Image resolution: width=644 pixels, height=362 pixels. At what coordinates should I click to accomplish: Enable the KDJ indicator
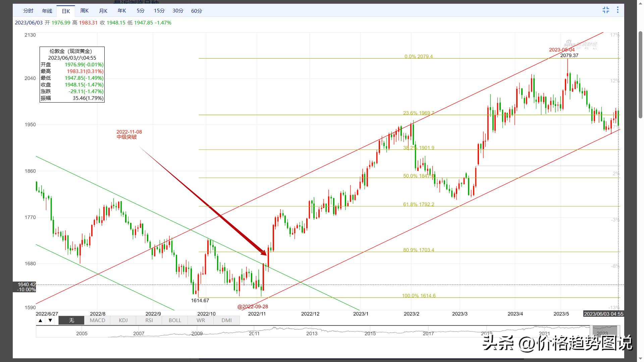tap(123, 320)
